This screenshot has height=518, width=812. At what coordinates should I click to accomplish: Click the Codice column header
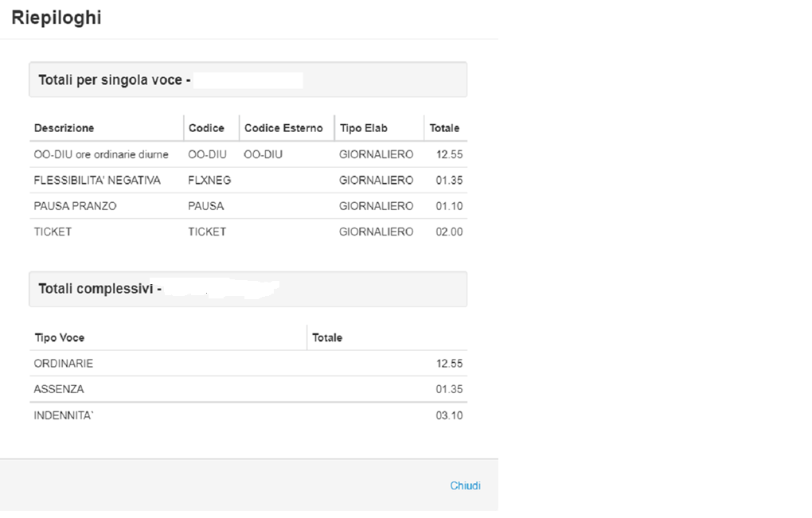click(206, 128)
